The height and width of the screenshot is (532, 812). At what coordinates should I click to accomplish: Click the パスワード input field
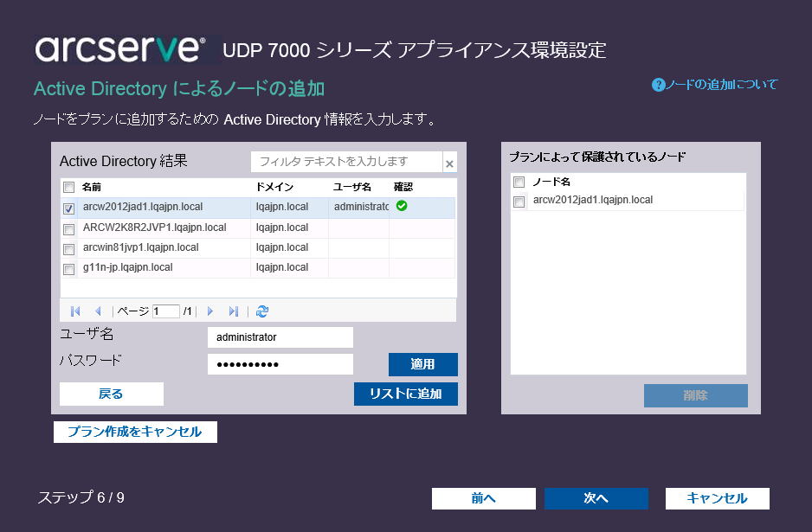[280, 364]
